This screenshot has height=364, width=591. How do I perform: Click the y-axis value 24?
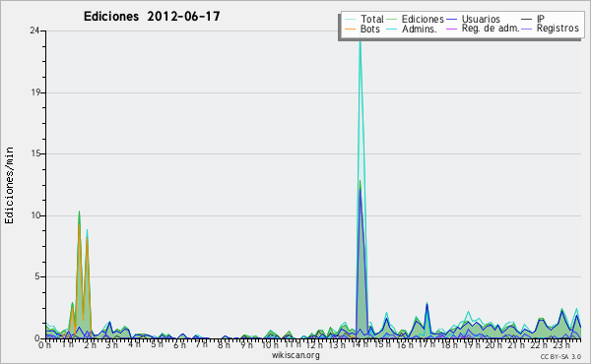coord(34,30)
